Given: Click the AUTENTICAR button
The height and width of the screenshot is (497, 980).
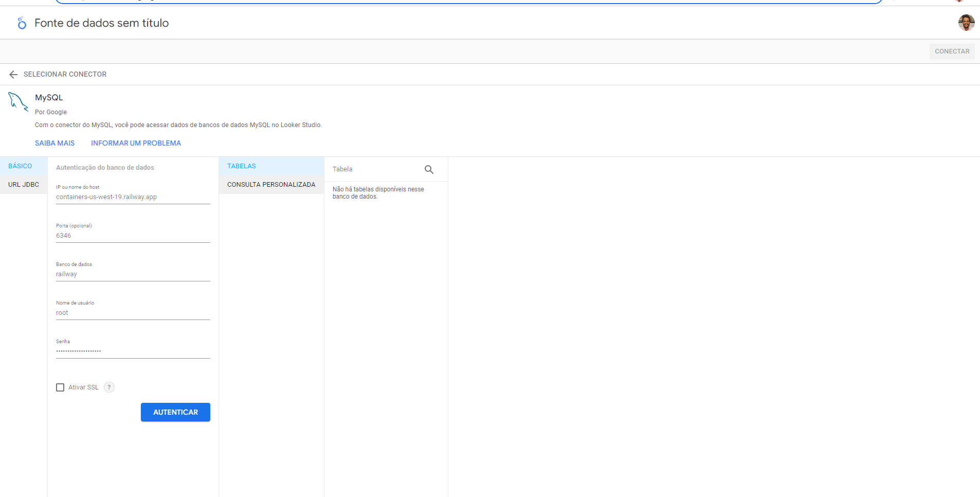Looking at the screenshot, I should 175,412.
